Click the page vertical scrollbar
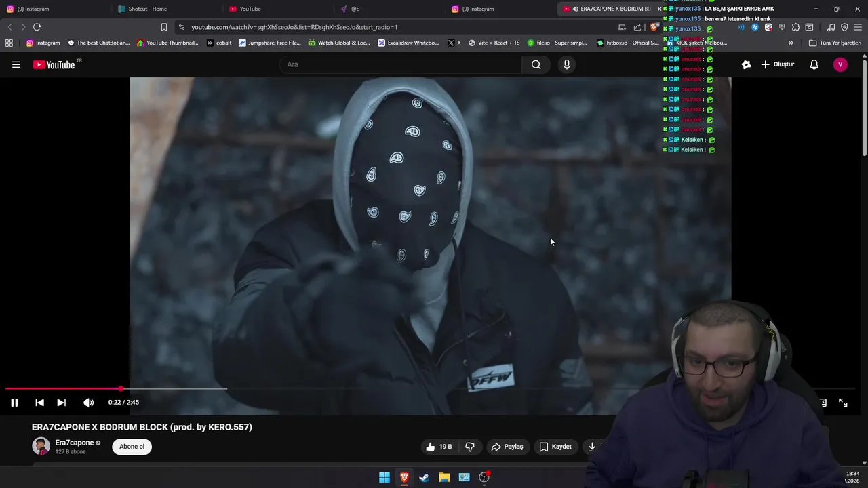 click(x=865, y=108)
